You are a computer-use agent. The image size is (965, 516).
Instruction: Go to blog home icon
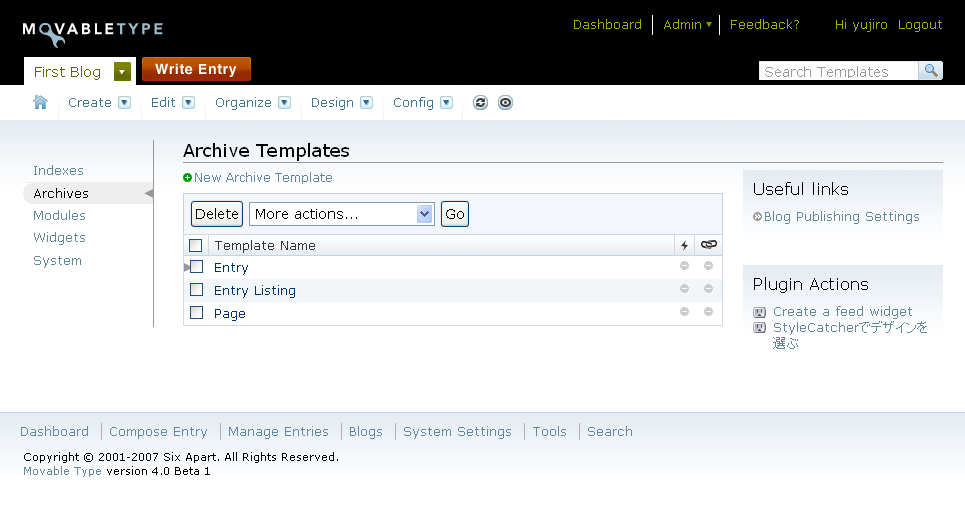click(40, 102)
